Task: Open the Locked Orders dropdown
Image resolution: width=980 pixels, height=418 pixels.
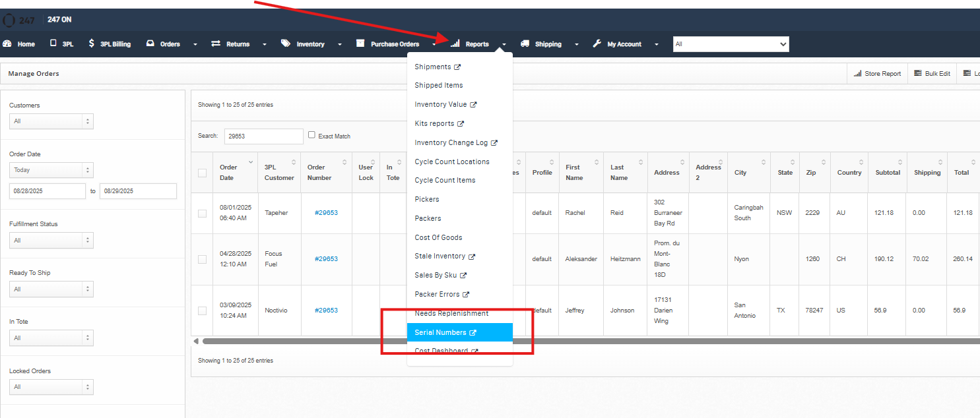Action: click(51, 387)
